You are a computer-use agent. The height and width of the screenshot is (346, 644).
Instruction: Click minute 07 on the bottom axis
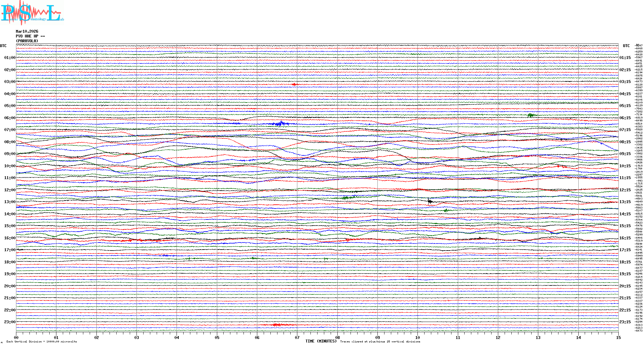297,337
